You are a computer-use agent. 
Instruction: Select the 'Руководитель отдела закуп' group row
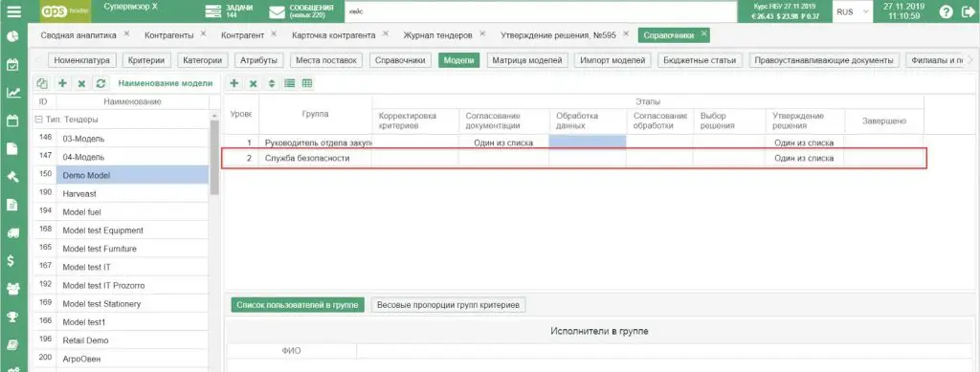[574, 142]
